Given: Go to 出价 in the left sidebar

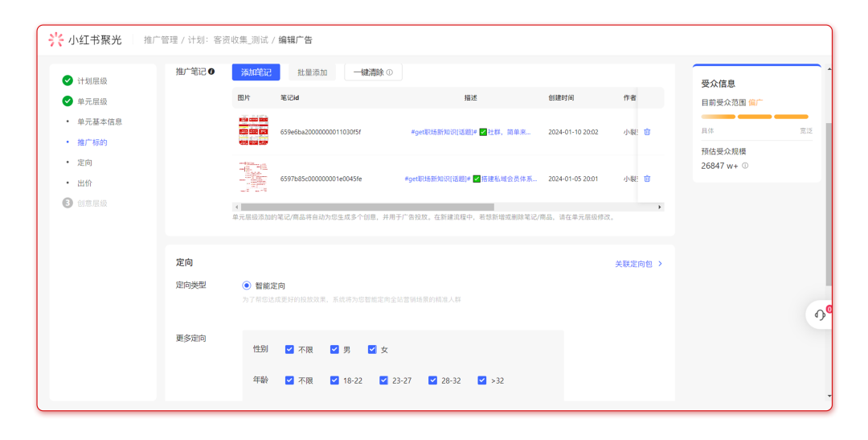Looking at the screenshot, I should [84, 183].
